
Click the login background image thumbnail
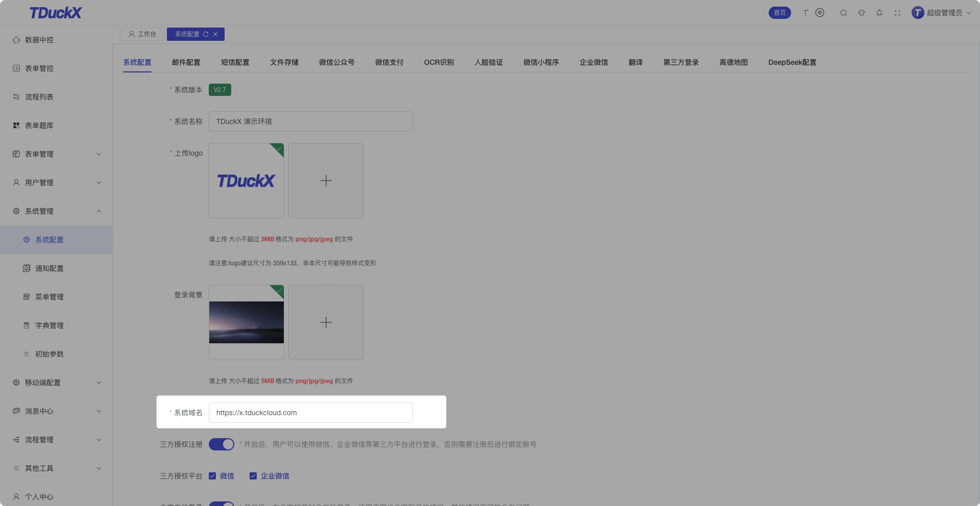(x=247, y=322)
